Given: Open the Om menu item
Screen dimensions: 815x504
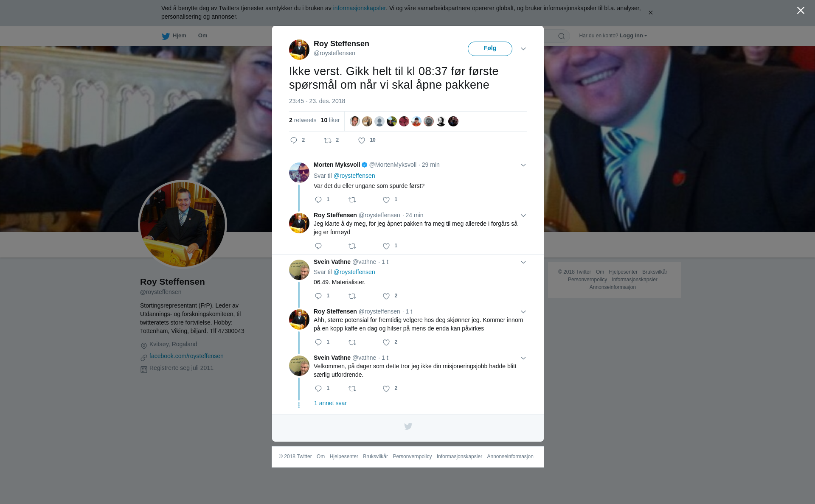Looking at the screenshot, I should click(x=202, y=36).
